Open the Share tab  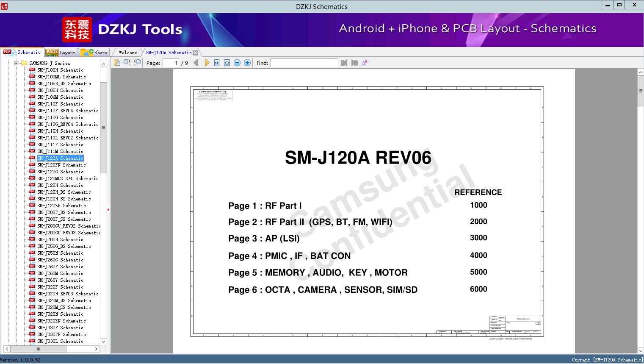(x=94, y=52)
